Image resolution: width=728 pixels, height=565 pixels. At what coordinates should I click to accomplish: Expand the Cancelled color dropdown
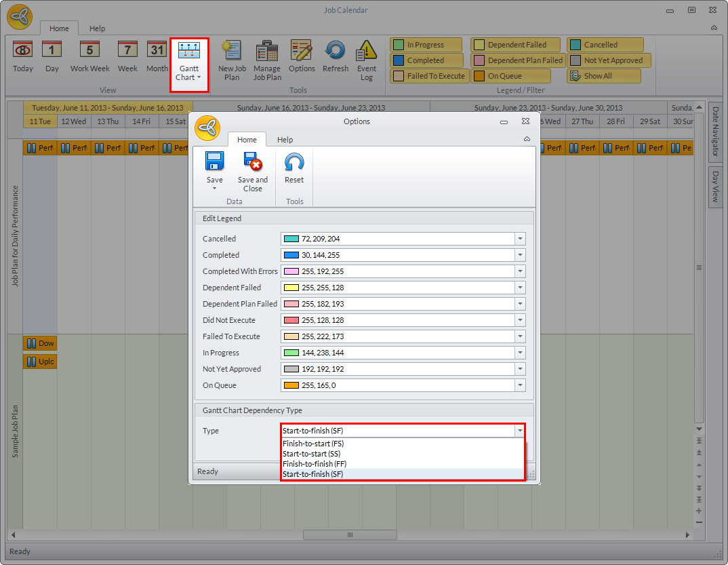click(520, 239)
